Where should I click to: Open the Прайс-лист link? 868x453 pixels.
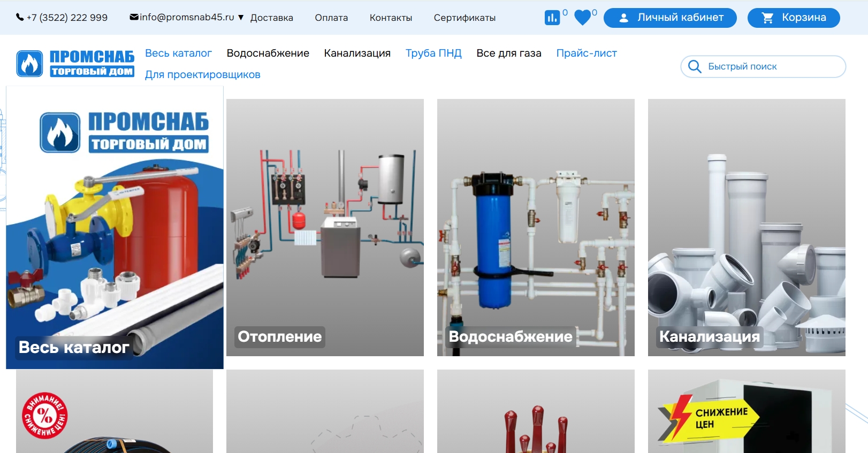(587, 53)
